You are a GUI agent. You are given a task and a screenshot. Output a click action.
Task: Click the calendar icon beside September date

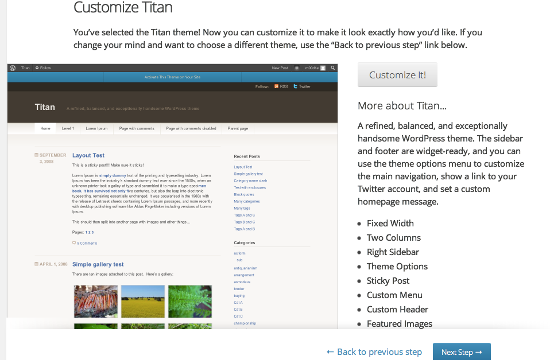pos(36,155)
